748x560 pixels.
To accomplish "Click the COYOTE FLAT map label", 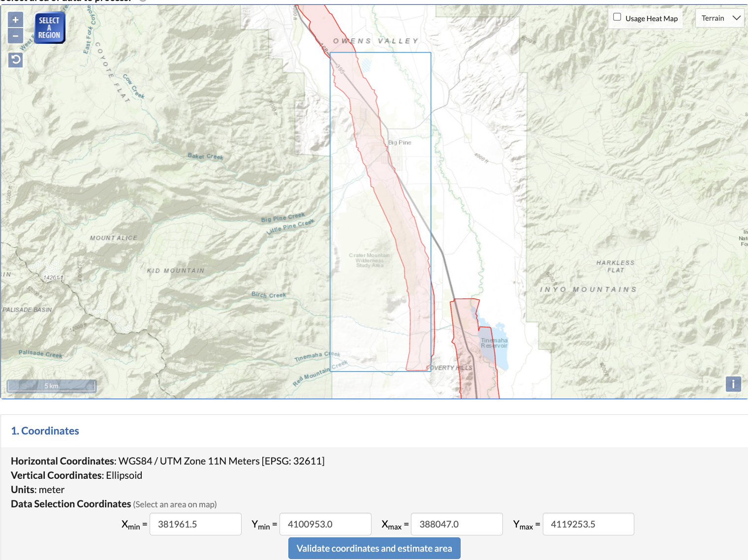I will click(x=112, y=72).
